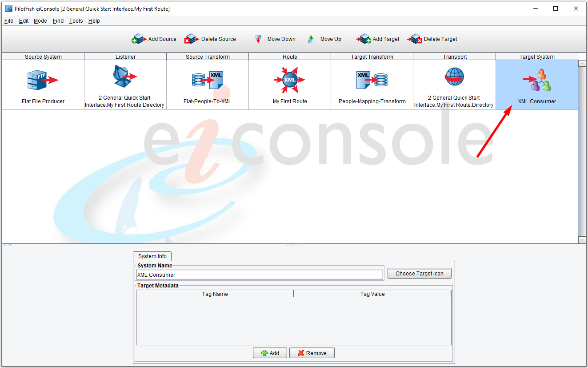Screen dimensions: 588x368
Task: Click the Remove metadata button
Action: [312, 353]
